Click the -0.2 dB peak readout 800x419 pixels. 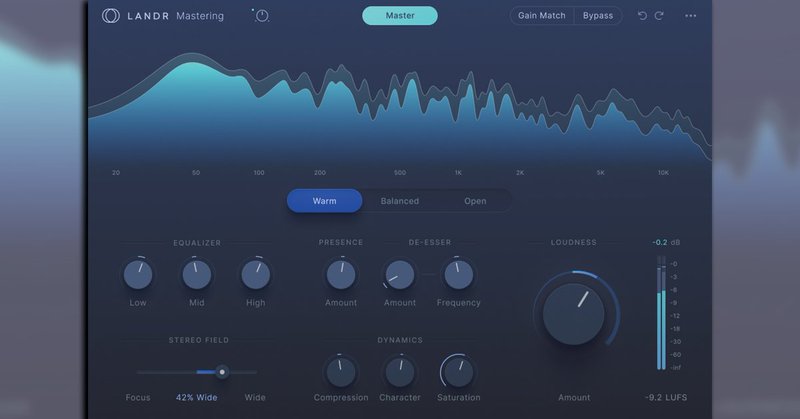click(666, 242)
